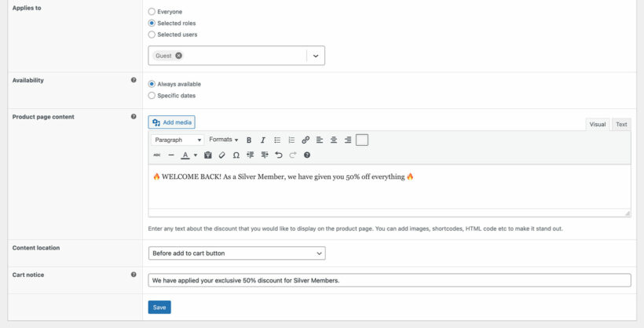Click the help icon next to Availability

point(134,80)
